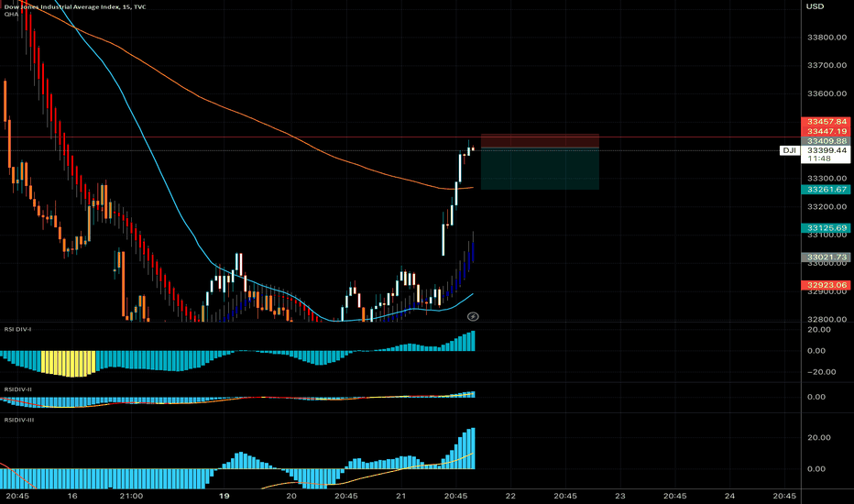854x504 pixels.
Task: Select the red 32923.06 price label
Action: (827, 285)
